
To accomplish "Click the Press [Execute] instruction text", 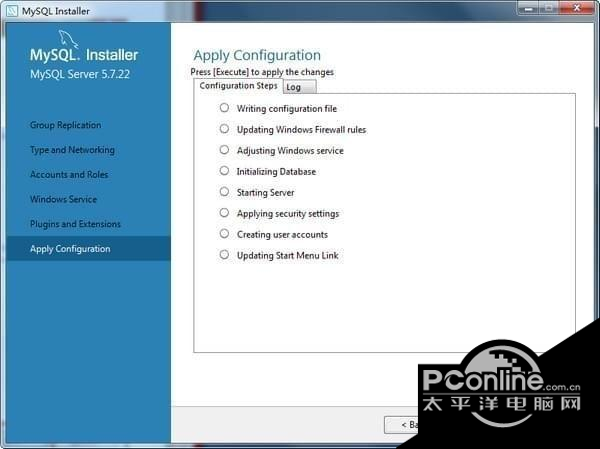I will click(262, 72).
